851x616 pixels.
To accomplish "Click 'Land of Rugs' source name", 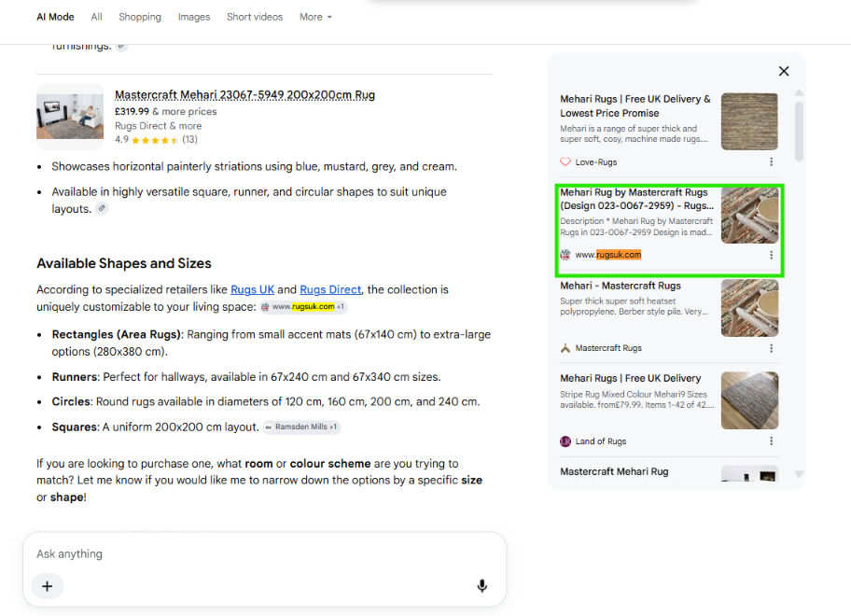I will [601, 441].
